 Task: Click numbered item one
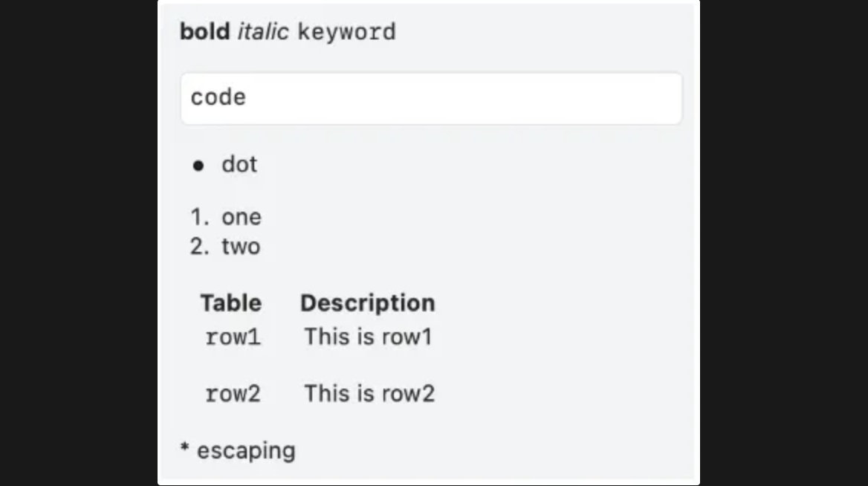click(x=242, y=217)
